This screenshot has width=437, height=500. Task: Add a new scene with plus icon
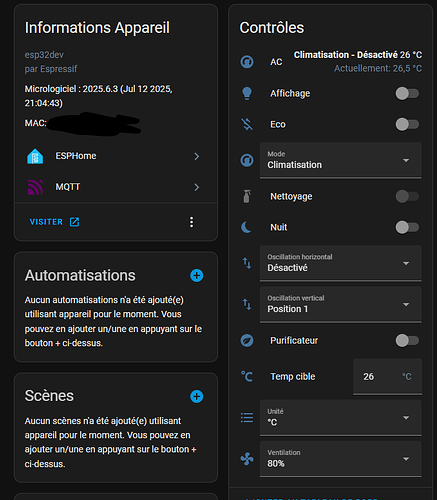click(x=197, y=396)
